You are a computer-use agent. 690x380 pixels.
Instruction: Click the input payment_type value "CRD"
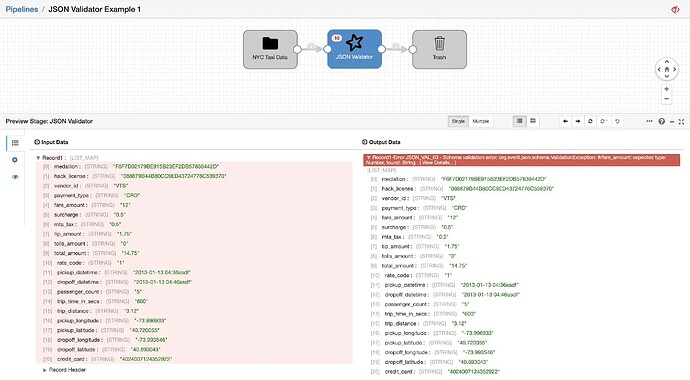(131, 195)
